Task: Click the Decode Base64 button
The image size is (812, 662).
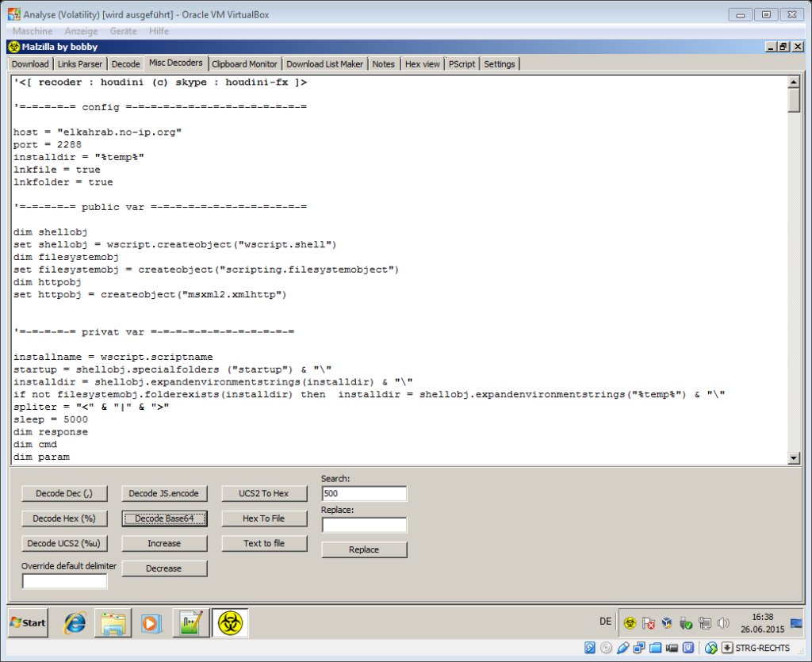Action: (x=164, y=519)
